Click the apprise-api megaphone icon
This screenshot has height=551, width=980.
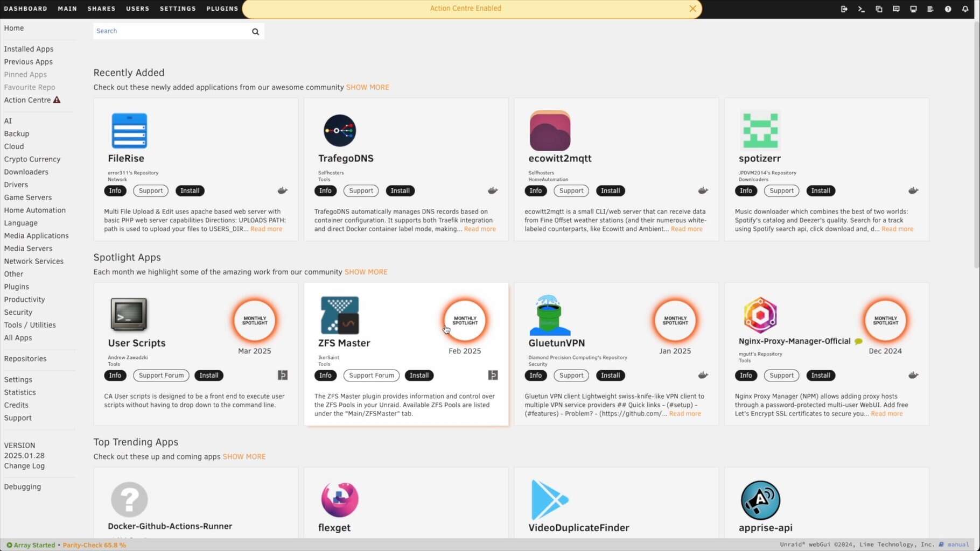(x=760, y=500)
